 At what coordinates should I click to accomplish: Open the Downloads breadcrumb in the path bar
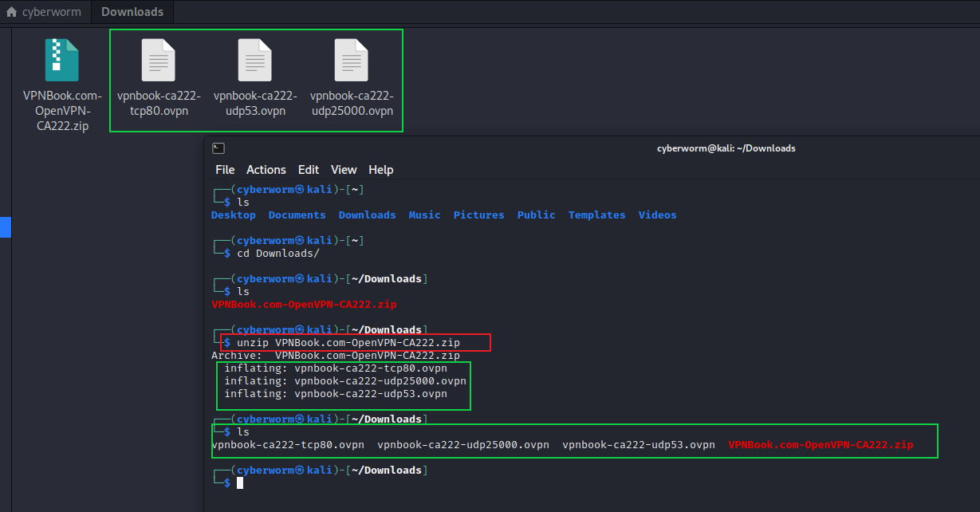(132, 12)
